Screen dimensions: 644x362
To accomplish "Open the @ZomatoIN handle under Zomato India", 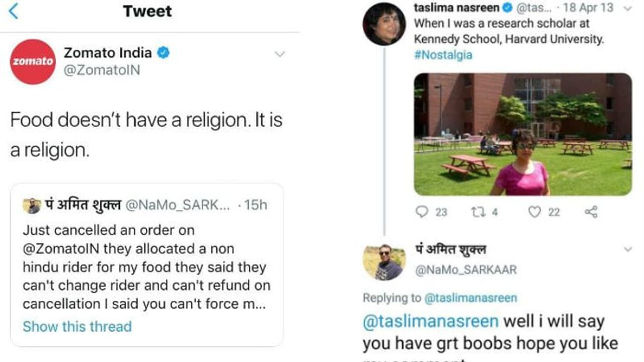I will pyautogui.click(x=102, y=70).
